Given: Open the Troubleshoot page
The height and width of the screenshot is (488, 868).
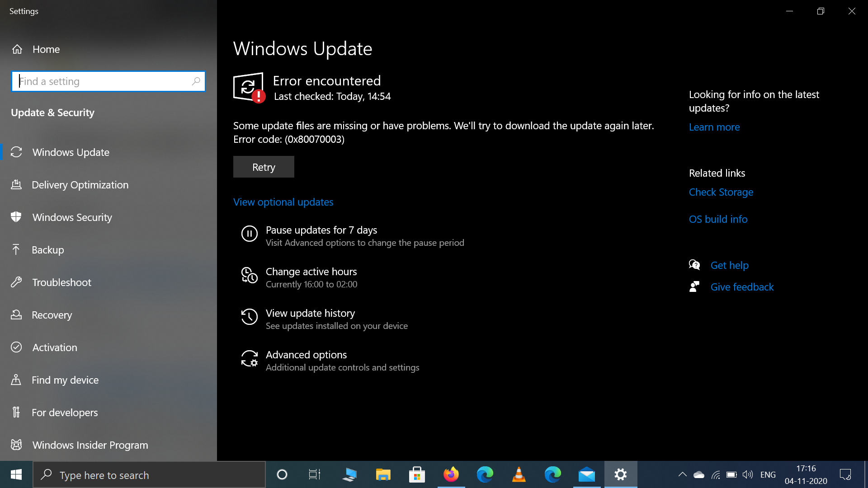Looking at the screenshot, I should pyautogui.click(x=108, y=282).
